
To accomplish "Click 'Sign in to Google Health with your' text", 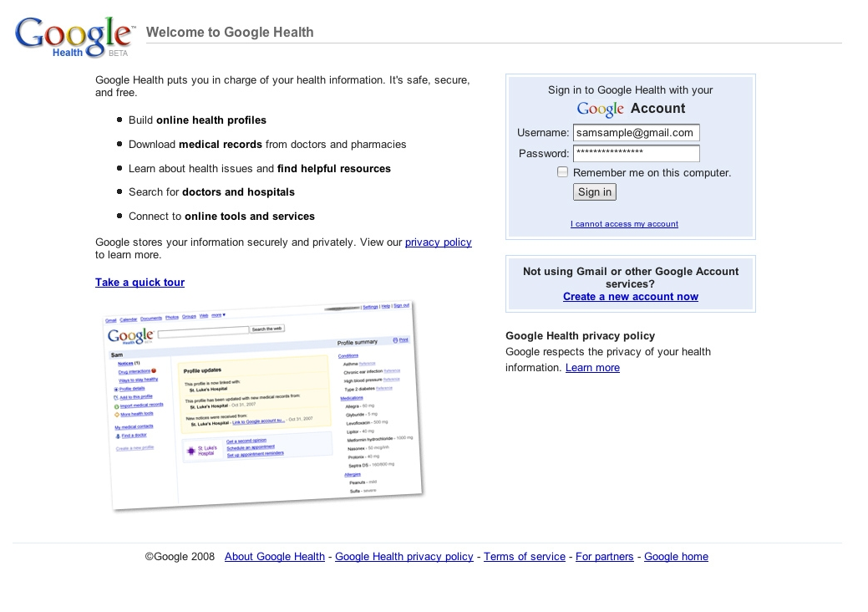I will [631, 89].
